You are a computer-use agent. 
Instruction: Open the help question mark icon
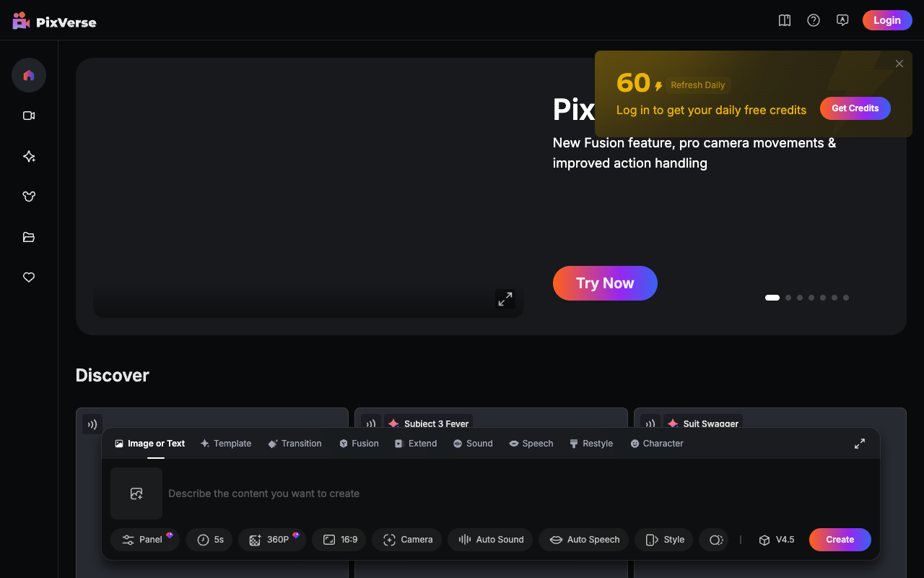814,20
